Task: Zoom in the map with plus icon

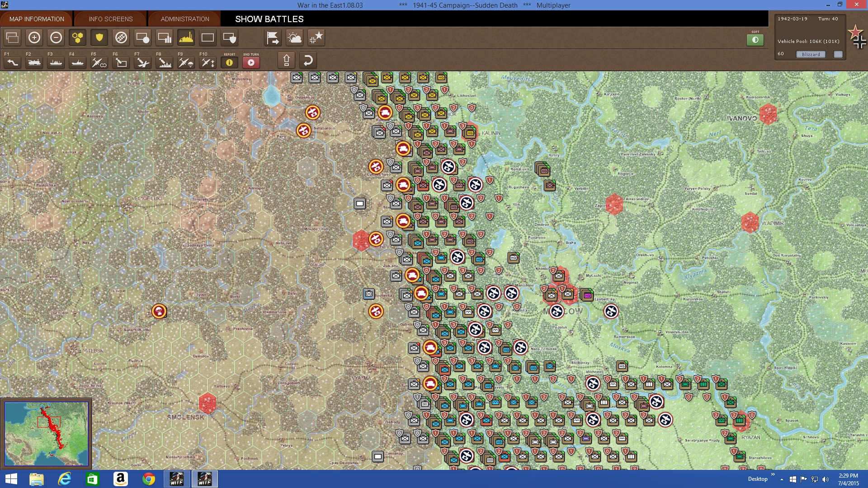Action: coord(34,38)
